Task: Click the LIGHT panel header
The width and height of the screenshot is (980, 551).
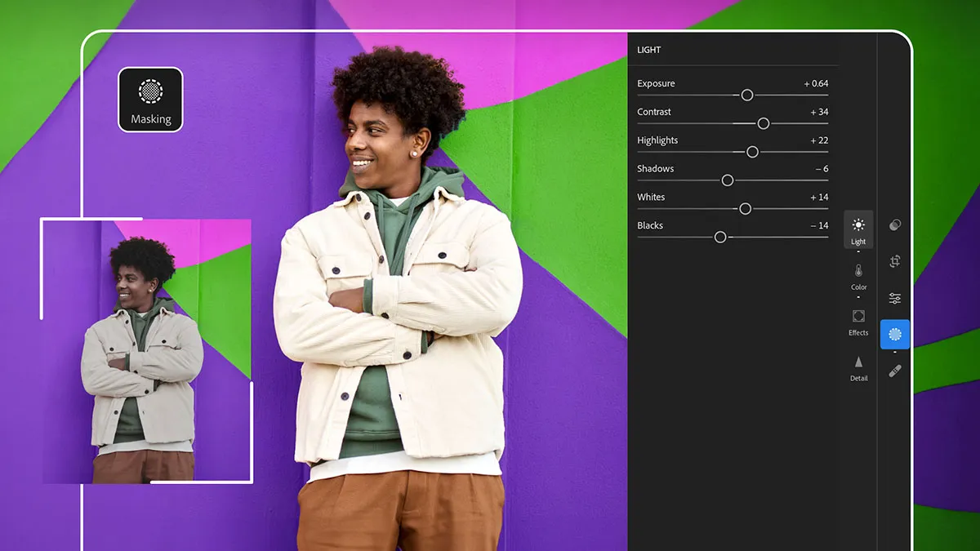Action: point(649,50)
